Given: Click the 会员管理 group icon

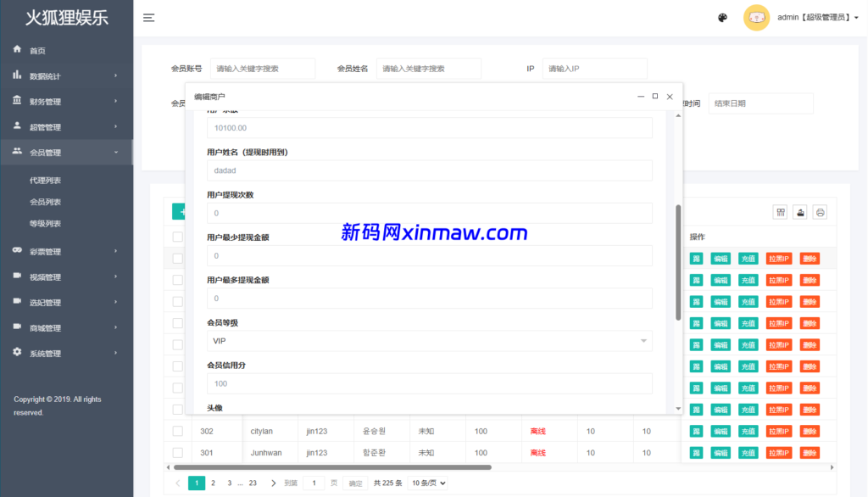Looking at the screenshot, I should [17, 152].
